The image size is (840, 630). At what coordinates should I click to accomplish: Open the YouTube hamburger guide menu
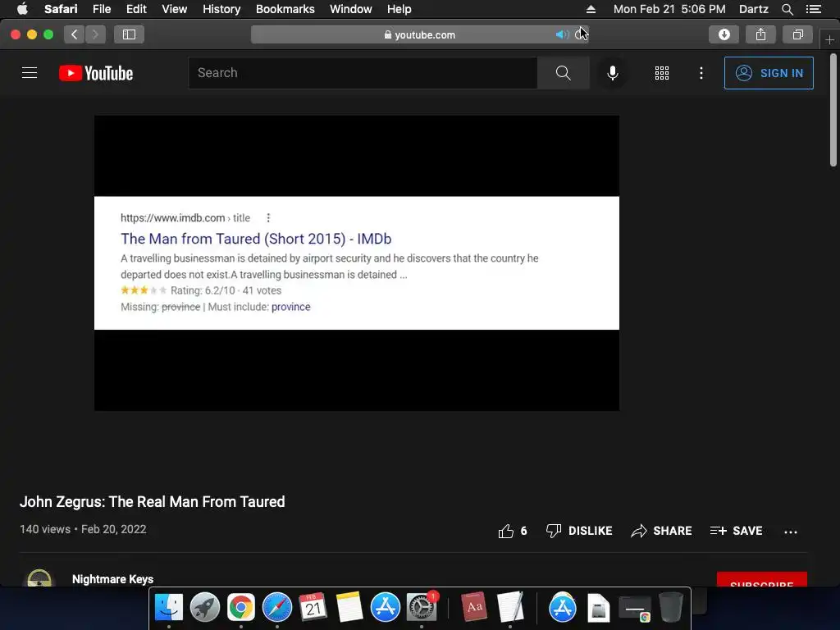tap(30, 73)
